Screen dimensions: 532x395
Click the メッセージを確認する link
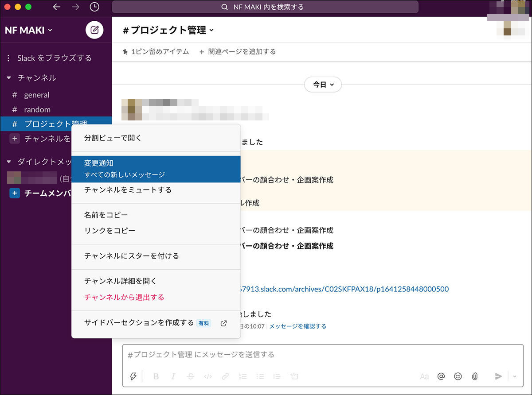pyautogui.click(x=297, y=326)
